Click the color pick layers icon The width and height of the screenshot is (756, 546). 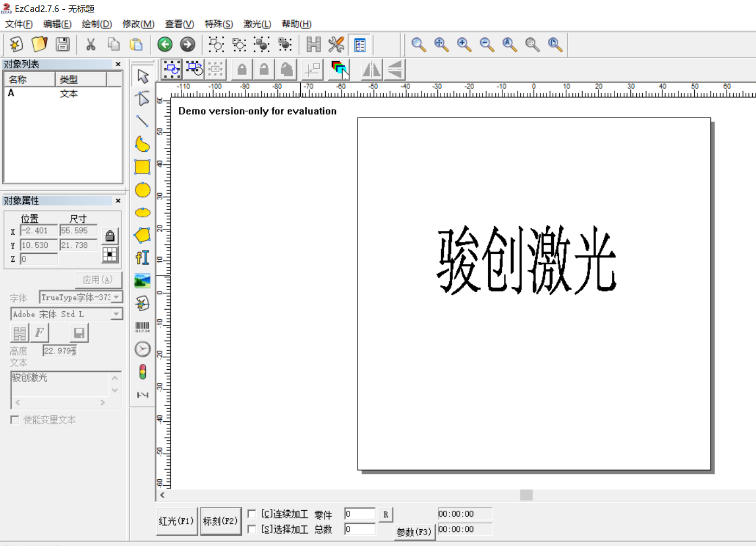tap(339, 69)
